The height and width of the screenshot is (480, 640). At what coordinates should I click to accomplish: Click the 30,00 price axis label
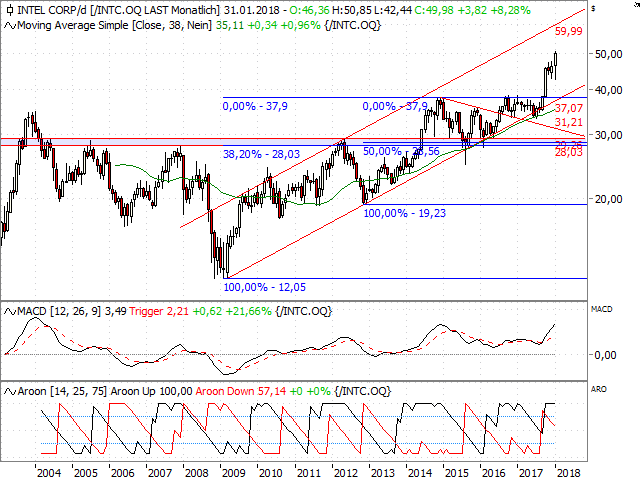(x=608, y=135)
